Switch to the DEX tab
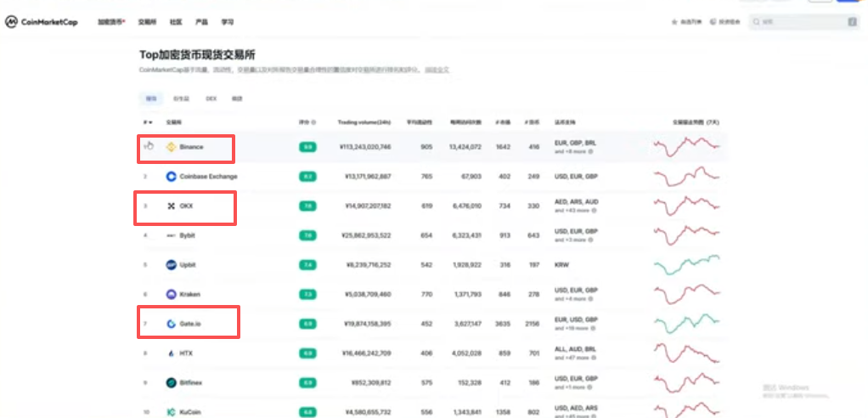Screen dimensions: 868x418 (211, 99)
